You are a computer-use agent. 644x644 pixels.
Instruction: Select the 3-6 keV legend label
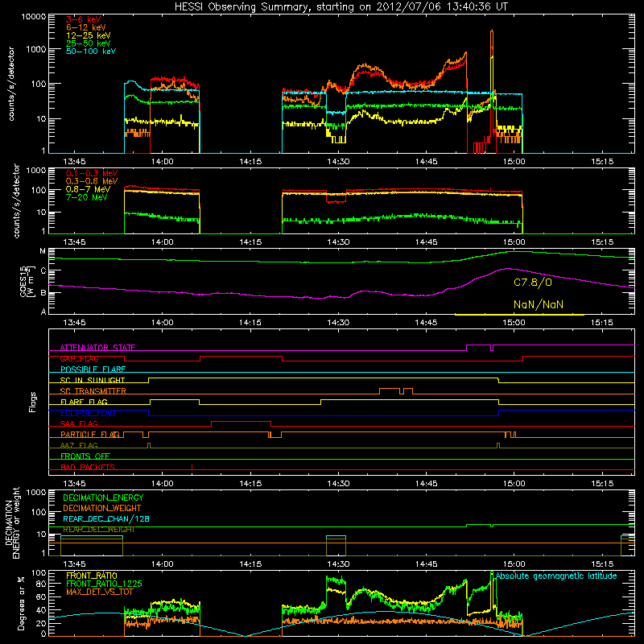click(84, 19)
